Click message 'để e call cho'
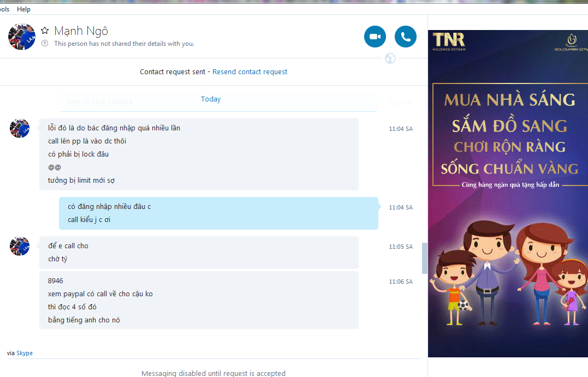The height and width of the screenshot is (377, 588). [x=68, y=246]
